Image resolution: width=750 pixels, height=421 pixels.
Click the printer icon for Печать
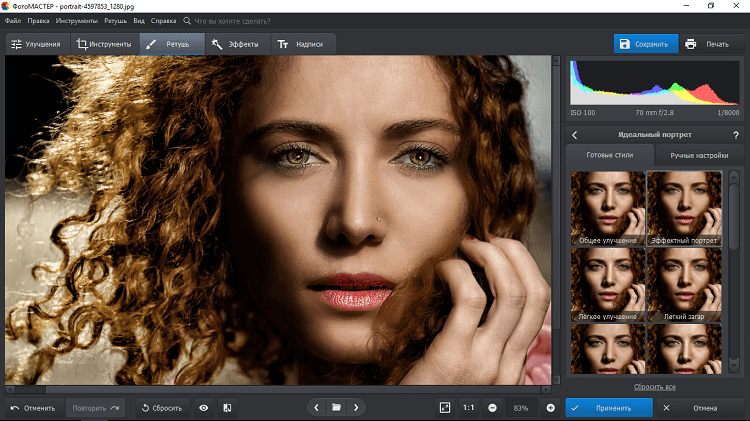(x=690, y=44)
